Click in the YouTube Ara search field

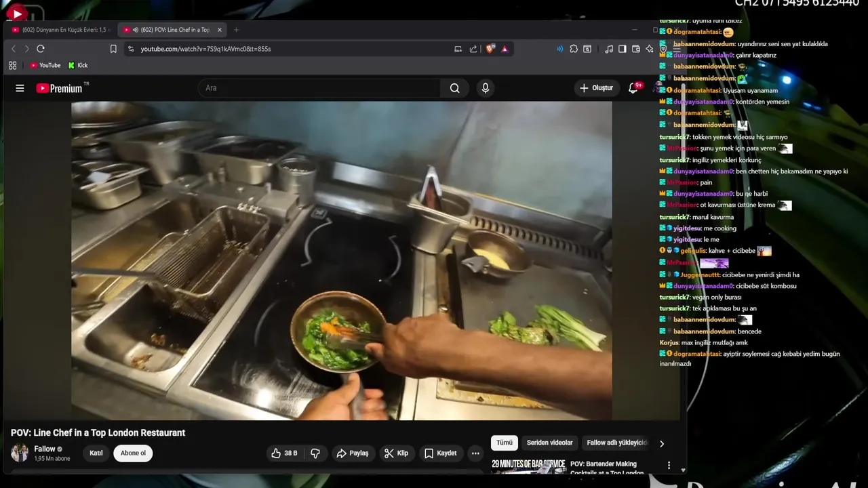coord(319,88)
